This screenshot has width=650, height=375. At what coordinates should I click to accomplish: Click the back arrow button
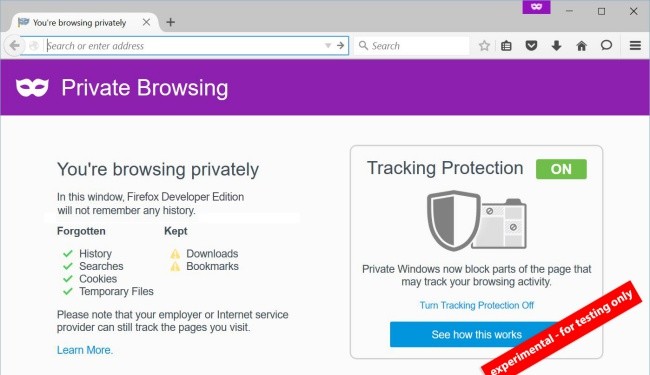14,46
